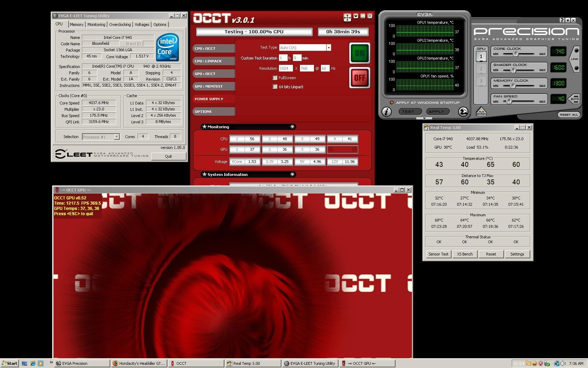Viewport: 588px width, 368px height.
Task: Enable the 64 bits Linpack checkbox
Action: coord(275,87)
